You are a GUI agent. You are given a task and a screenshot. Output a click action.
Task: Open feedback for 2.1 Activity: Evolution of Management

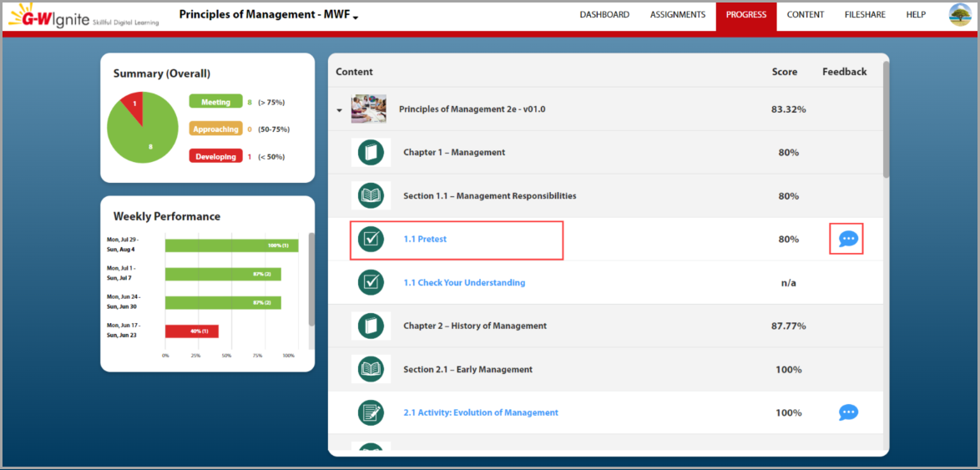[x=848, y=412]
